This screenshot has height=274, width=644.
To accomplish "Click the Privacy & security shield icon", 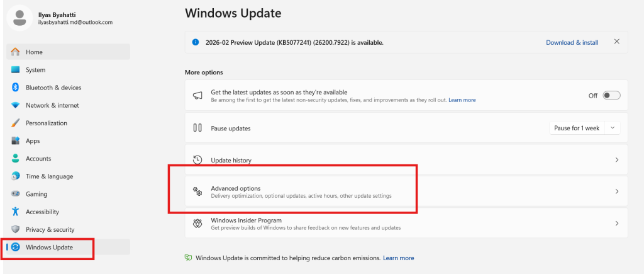I will [x=15, y=229].
